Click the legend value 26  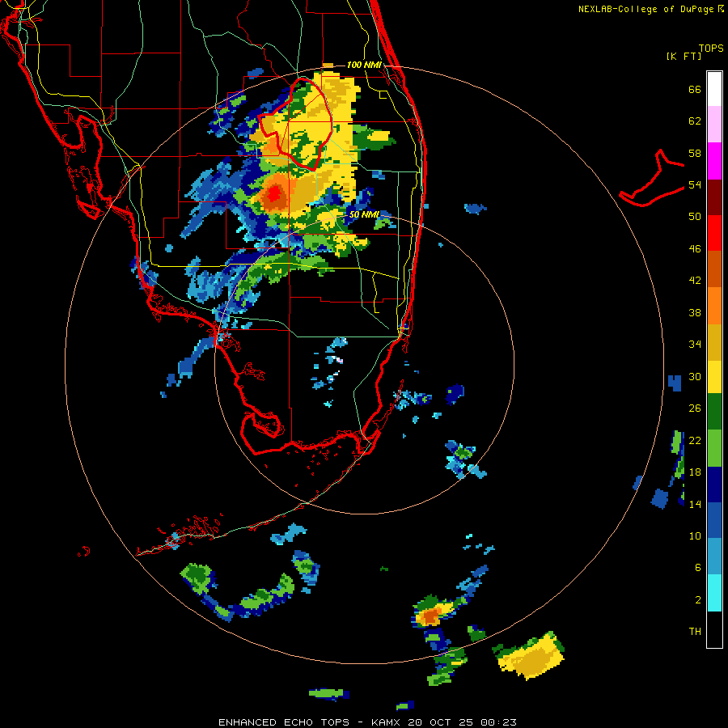tap(695, 408)
